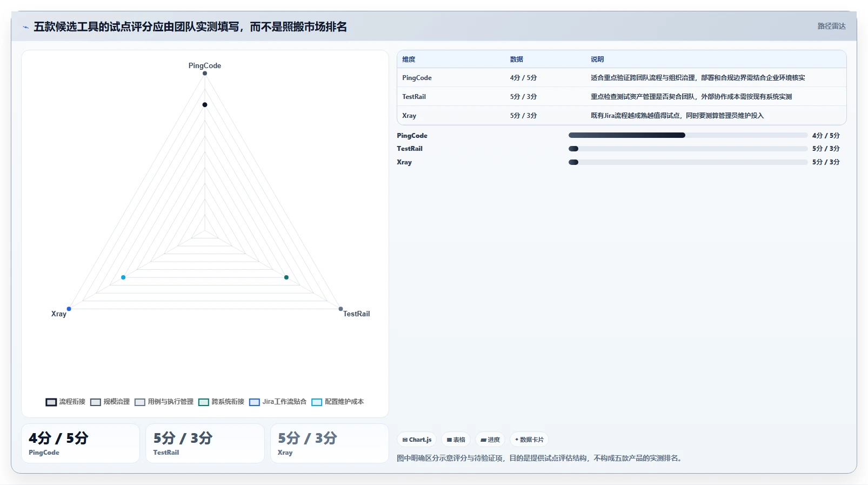Screen dimensions: 868x485
Task: Click the small icon beside the header title
Action: [x=25, y=27]
